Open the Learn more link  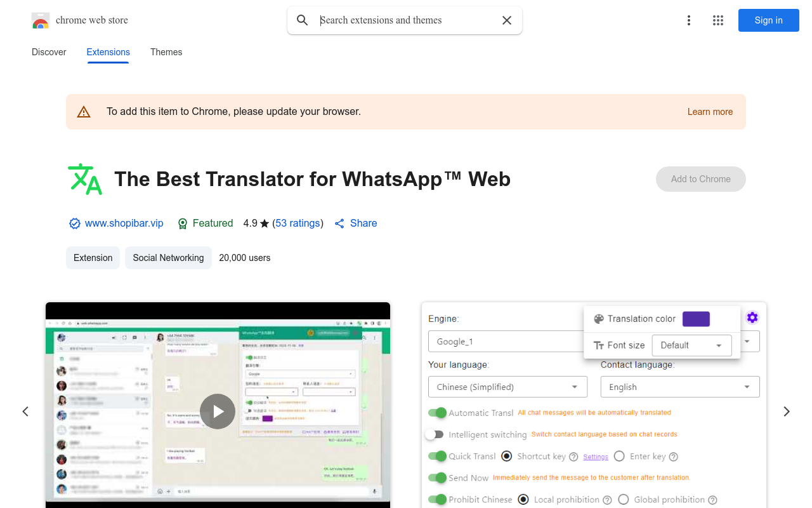point(710,112)
